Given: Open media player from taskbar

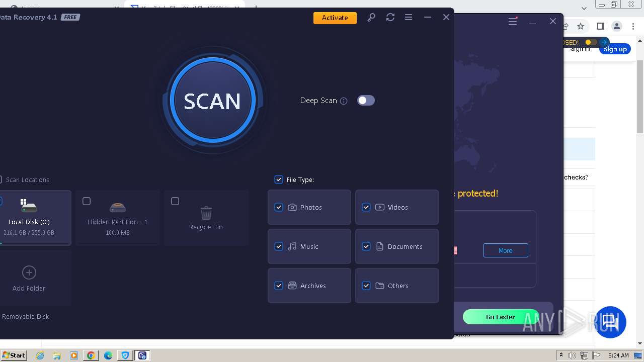Looking at the screenshot, I should (x=74, y=355).
